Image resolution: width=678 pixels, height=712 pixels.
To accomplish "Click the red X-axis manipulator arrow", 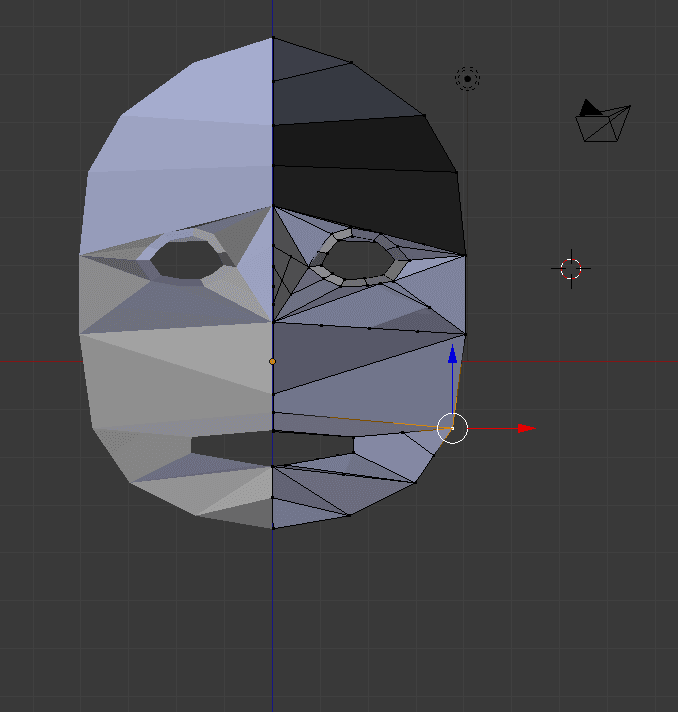I will pos(526,428).
